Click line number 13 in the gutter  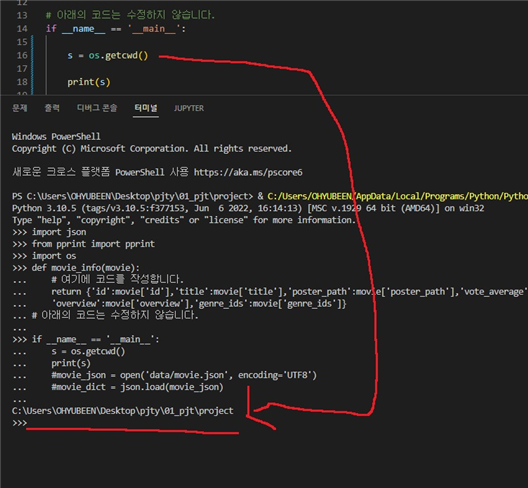coord(22,15)
